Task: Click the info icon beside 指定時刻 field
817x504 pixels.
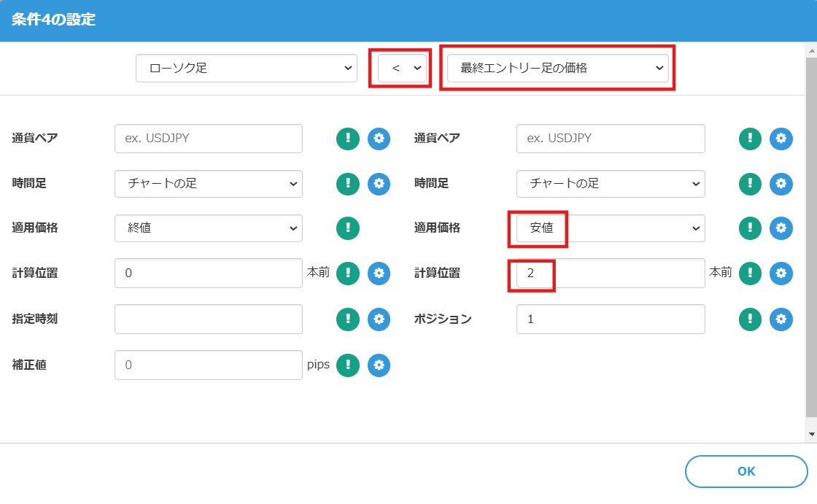Action: 348,319
